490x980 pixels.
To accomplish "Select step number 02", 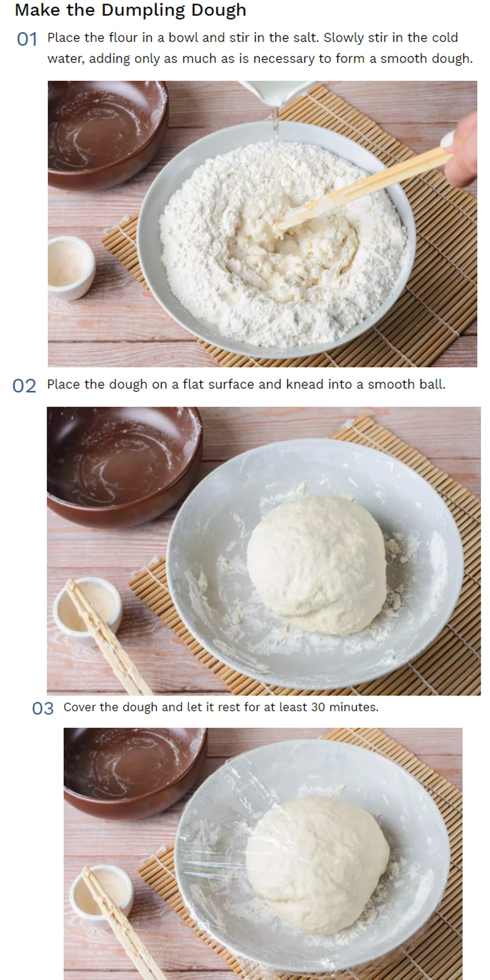I will coord(24,386).
